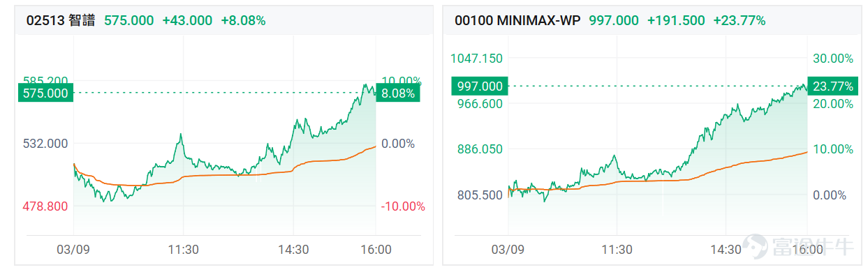Click the 03/09 date in MINIMAX chart
Screen dimensions: 868x272
coord(508,249)
